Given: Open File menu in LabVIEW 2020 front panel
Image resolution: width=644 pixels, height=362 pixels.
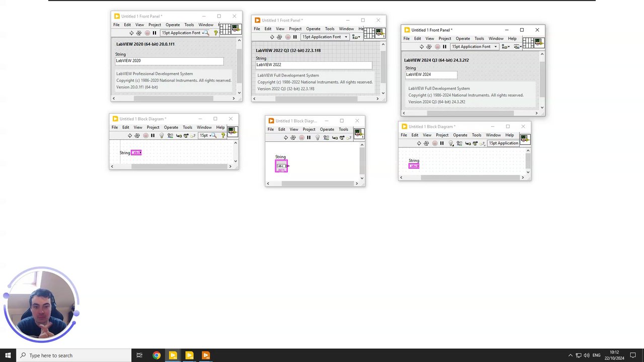Looking at the screenshot, I should (116, 25).
